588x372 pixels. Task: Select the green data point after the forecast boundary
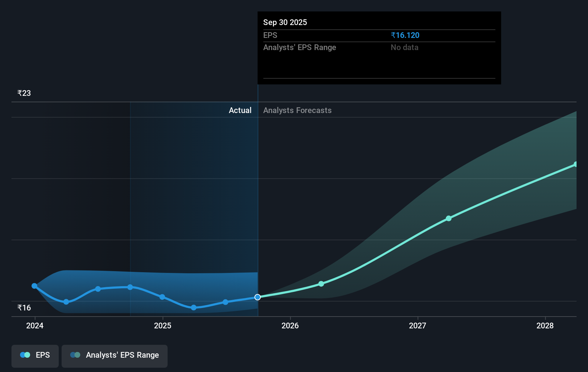[321, 284]
